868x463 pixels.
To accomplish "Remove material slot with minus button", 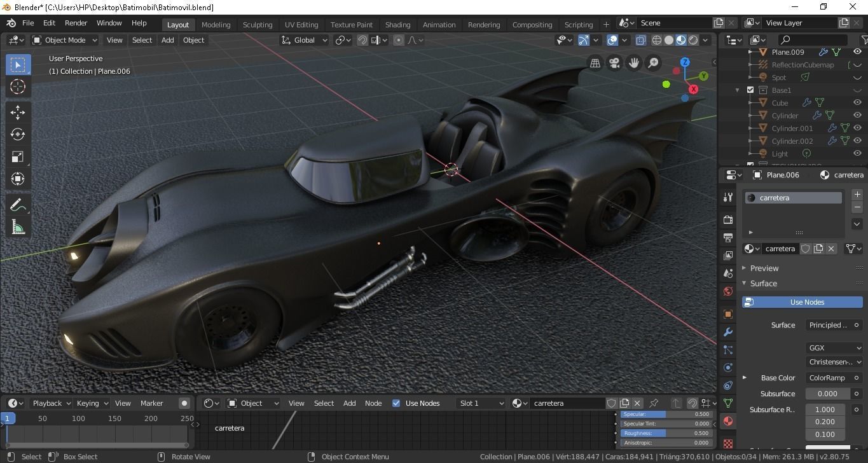I will pyautogui.click(x=857, y=207).
